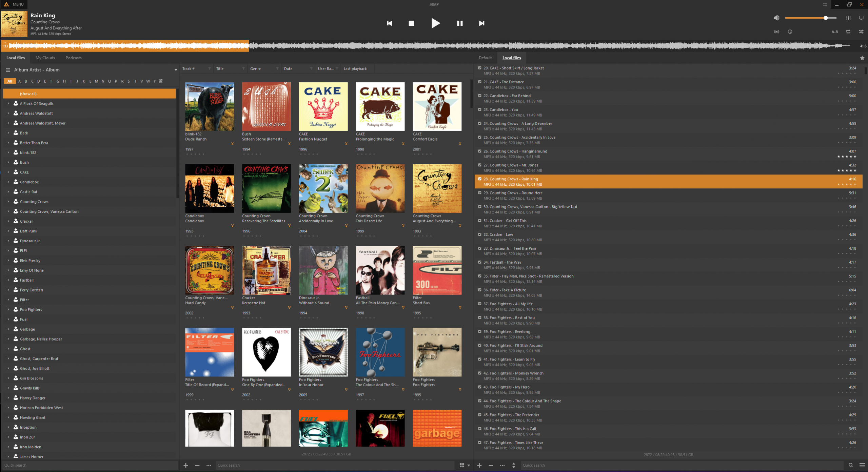868x472 pixels.
Task: Add tracks to playlist plus icon
Action: click(479, 465)
